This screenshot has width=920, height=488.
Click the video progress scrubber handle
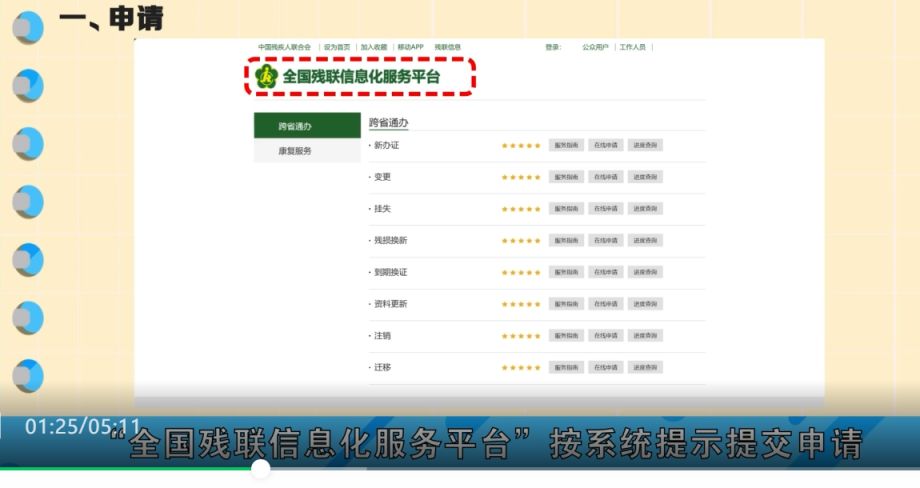click(x=261, y=469)
